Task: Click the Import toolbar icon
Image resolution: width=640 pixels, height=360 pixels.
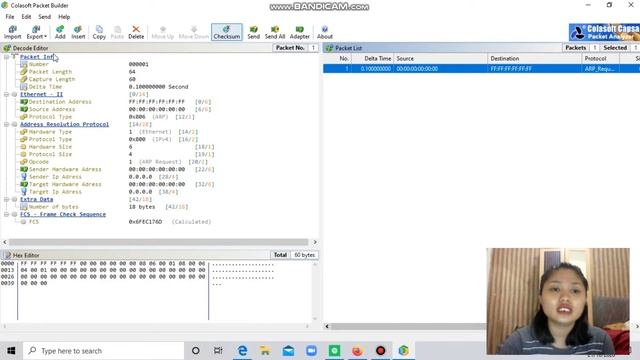Action: [x=12, y=32]
